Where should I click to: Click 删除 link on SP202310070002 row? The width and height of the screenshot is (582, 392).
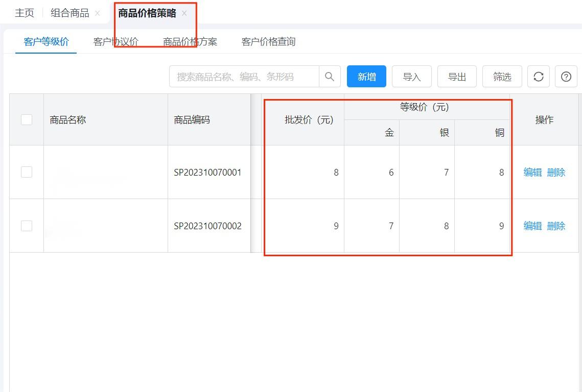[x=557, y=226]
